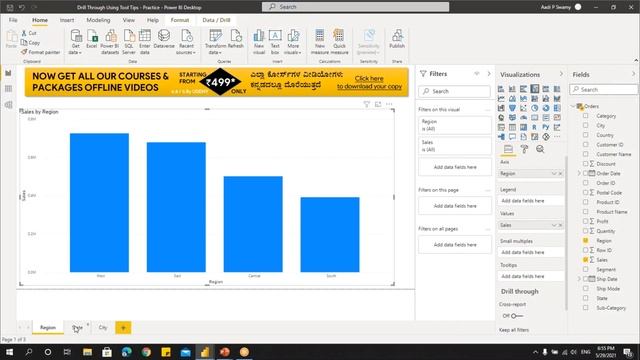Open the Format paint roller tab

(524, 149)
